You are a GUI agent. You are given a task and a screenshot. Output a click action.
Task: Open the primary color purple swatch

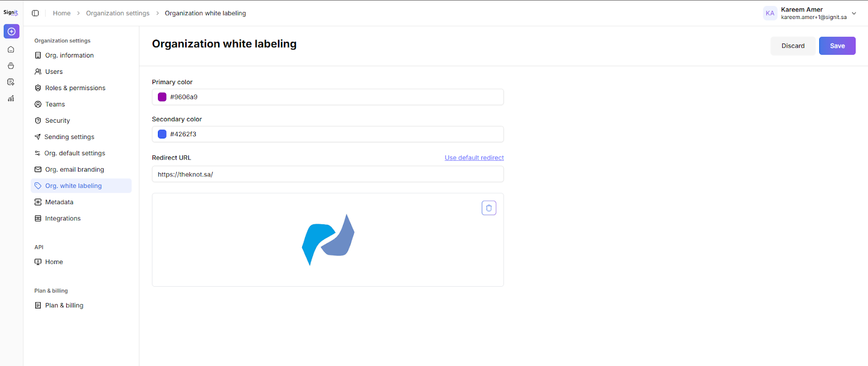coord(162,97)
